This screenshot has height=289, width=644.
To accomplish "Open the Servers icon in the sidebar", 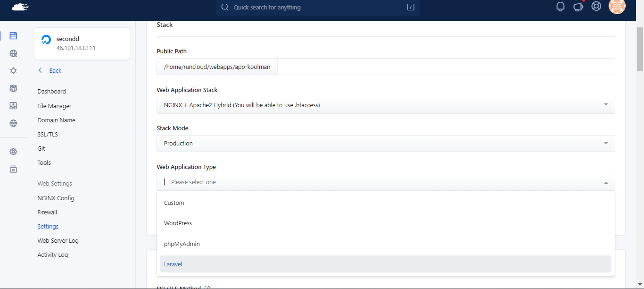I will [x=13, y=36].
